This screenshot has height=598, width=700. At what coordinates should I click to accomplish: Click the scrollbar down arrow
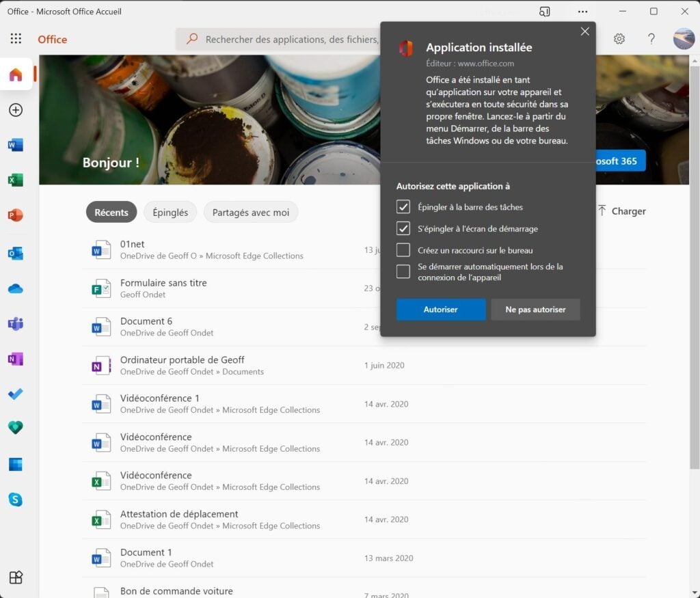[x=695, y=593]
